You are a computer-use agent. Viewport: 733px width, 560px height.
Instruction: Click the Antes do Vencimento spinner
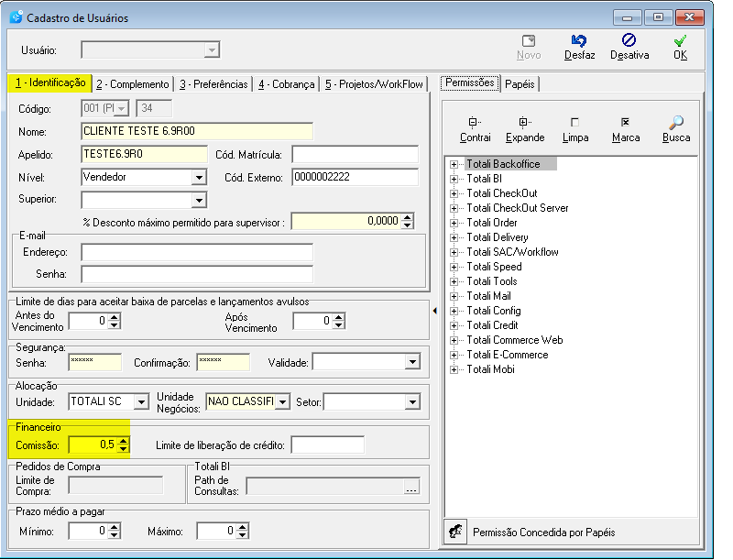click(x=114, y=321)
